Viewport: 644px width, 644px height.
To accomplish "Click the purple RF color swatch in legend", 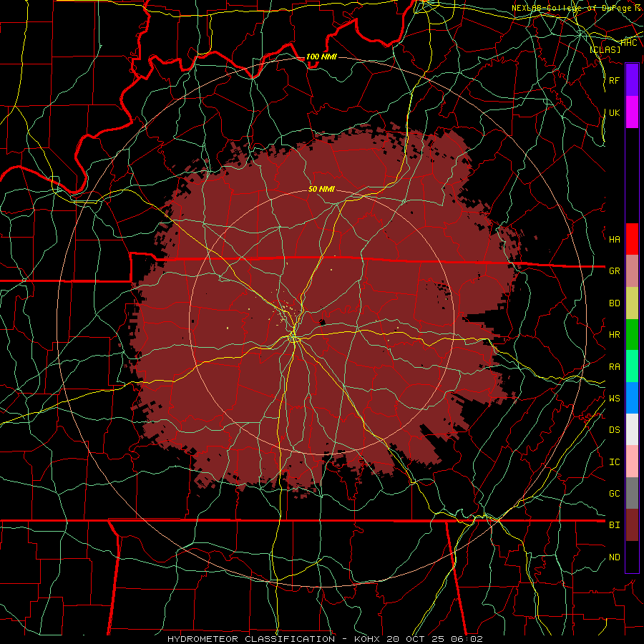I will tap(632, 80).
